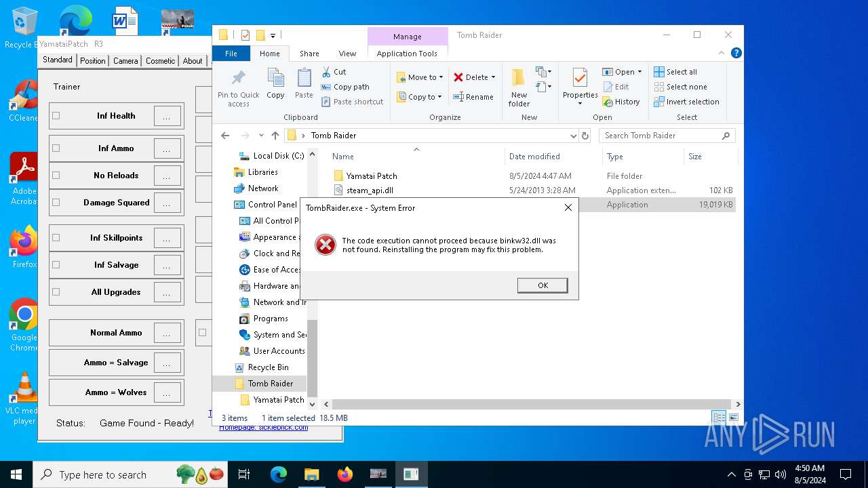Open the Move to dropdown

point(420,77)
